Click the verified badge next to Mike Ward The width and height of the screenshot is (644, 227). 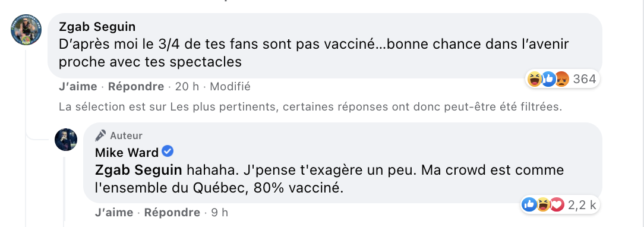tap(168, 152)
